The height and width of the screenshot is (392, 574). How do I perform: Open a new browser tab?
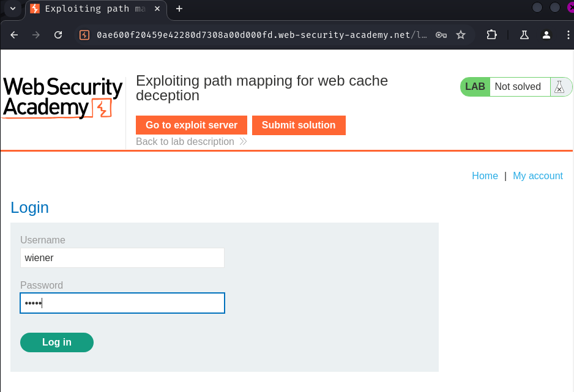click(x=179, y=9)
